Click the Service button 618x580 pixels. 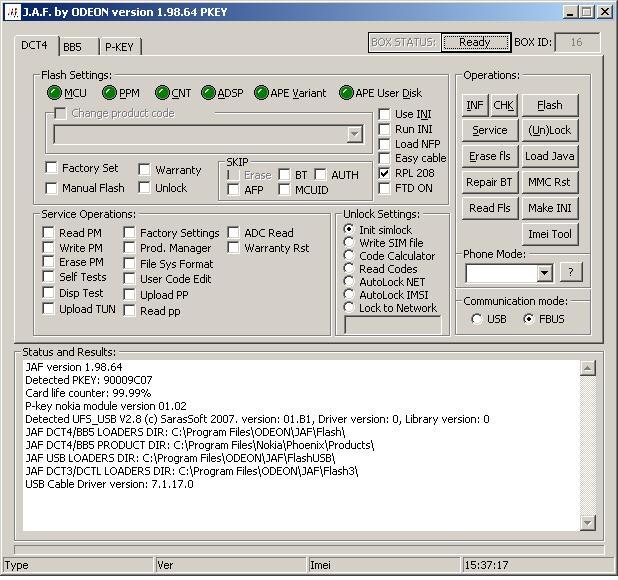490,130
